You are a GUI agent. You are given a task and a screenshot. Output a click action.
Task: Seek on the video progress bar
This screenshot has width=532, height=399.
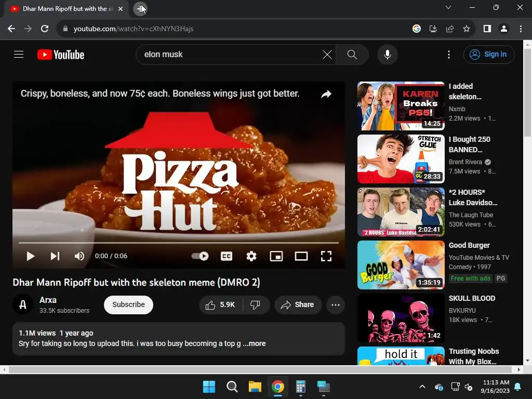[x=179, y=243]
